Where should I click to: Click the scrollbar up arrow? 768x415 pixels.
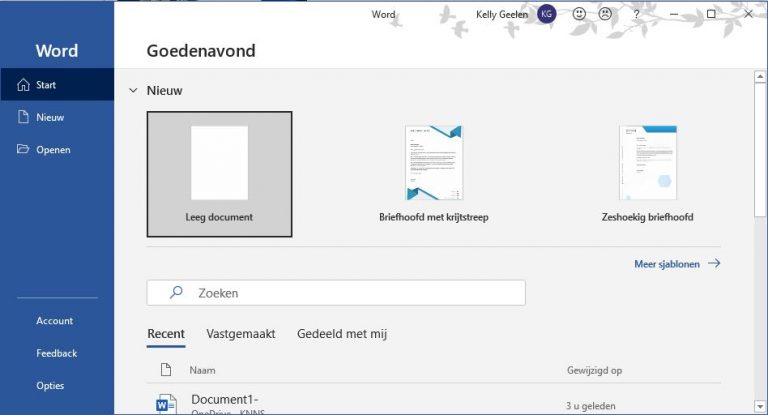click(760, 76)
